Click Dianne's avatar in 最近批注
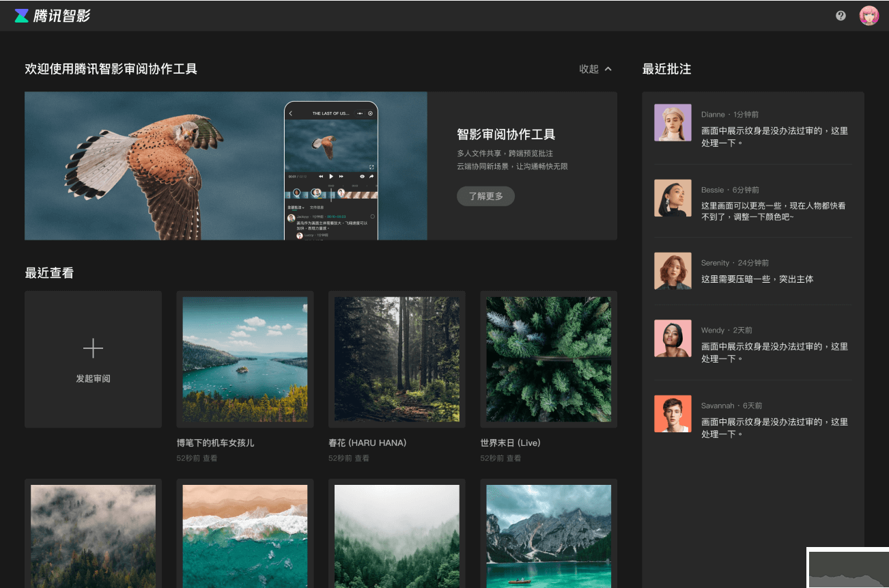The image size is (889, 588). (673, 123)
